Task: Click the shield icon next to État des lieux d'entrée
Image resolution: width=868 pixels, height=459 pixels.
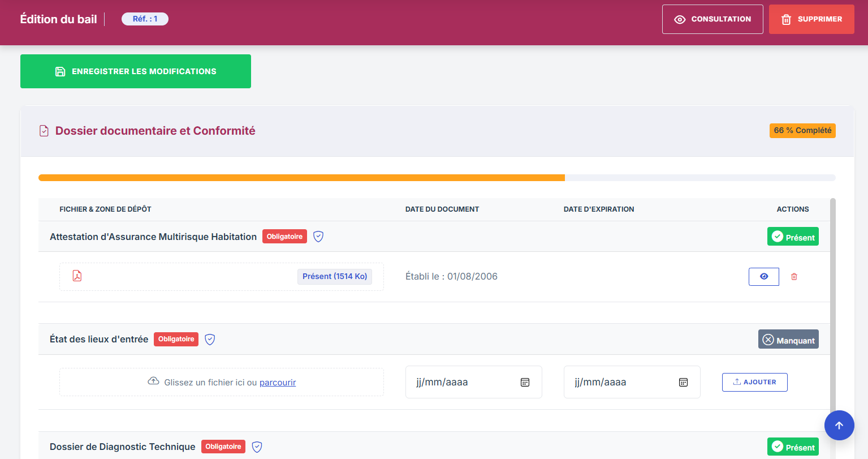Action: coord(210,340)
